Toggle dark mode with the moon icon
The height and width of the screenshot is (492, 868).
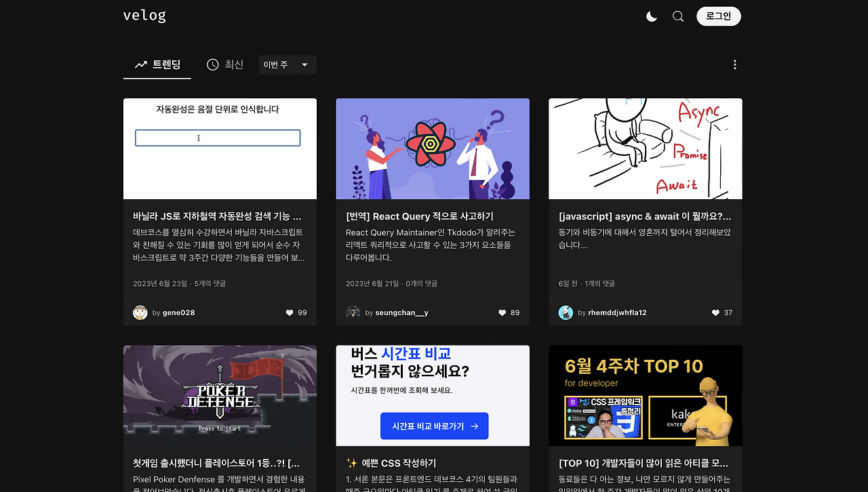tap(651, 16)
